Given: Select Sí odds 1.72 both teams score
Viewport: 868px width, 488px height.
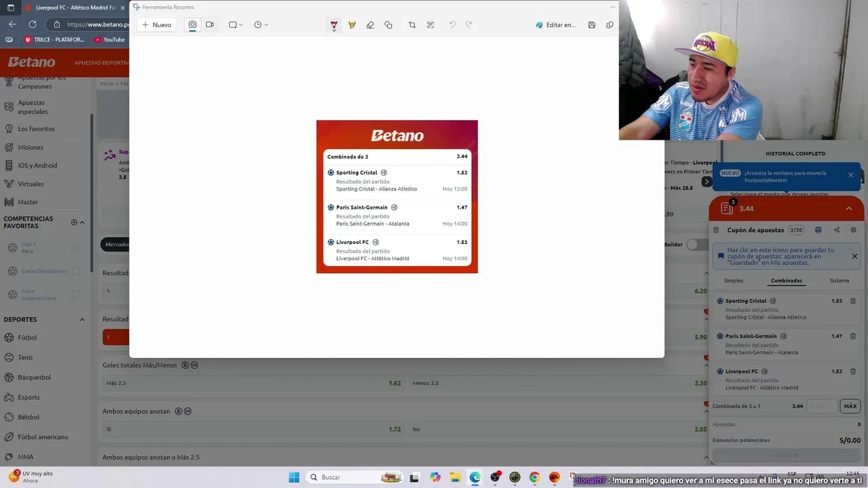Looking at the screenshot, I should pos(253,429).
